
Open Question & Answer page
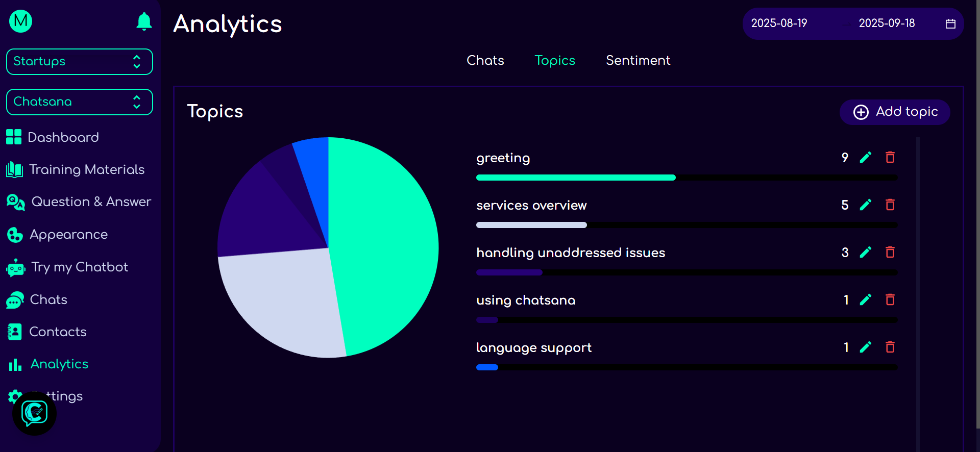(91, 202)
